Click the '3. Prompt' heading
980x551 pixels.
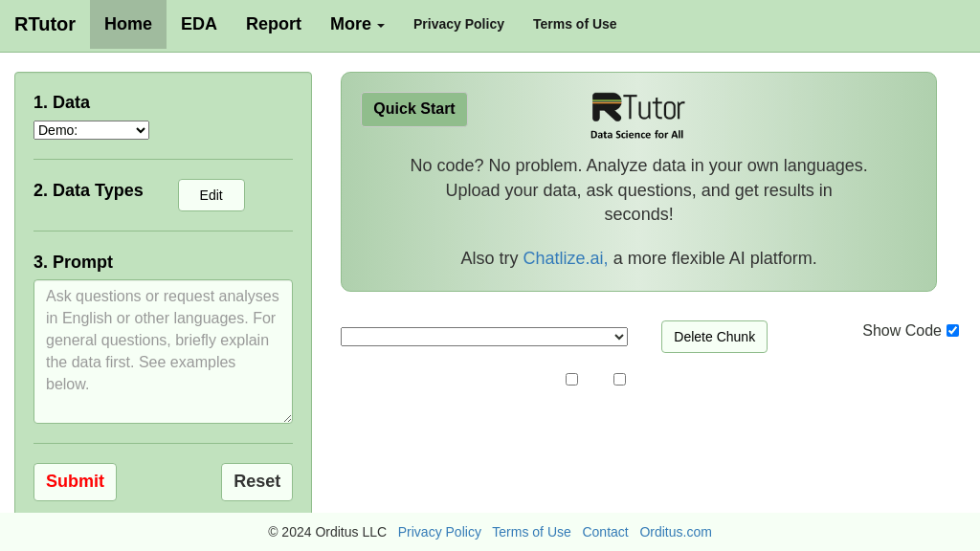(x=73, y=262)
